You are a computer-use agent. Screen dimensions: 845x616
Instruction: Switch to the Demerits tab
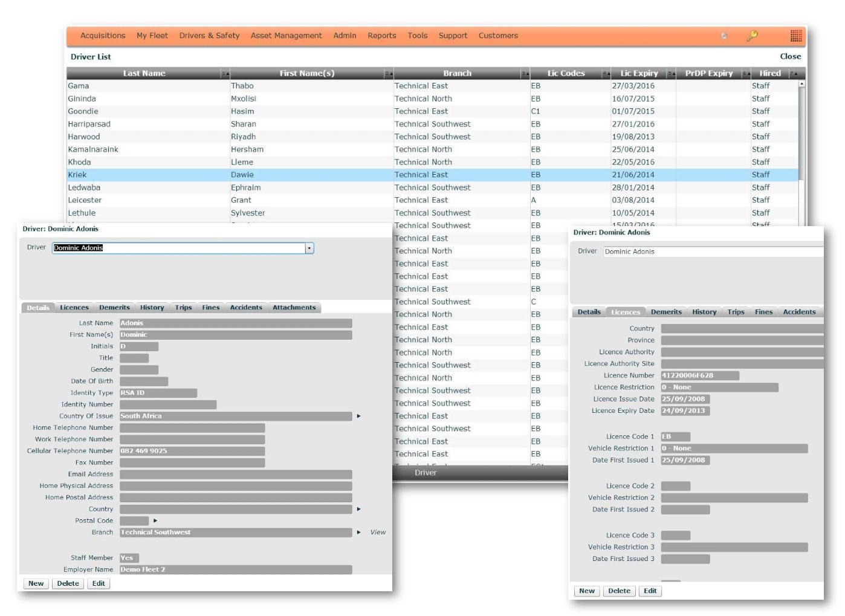[x=114, y=307]
